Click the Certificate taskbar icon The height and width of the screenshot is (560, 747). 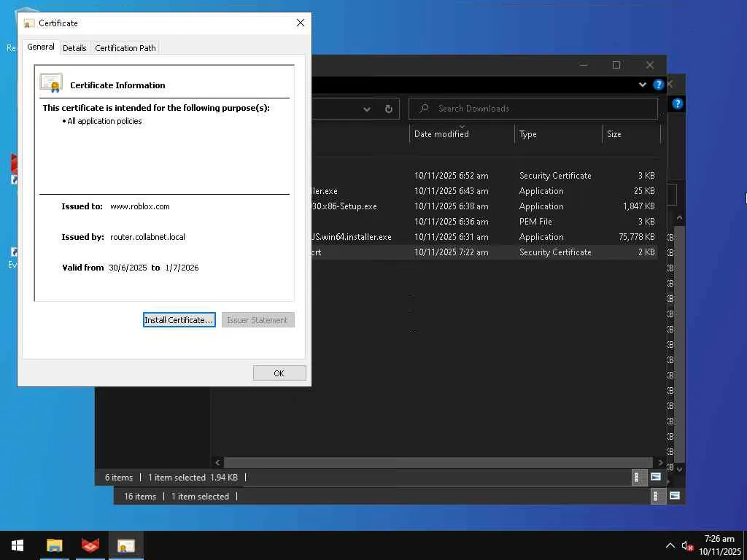pyautogui.click(x=126, y=545)
